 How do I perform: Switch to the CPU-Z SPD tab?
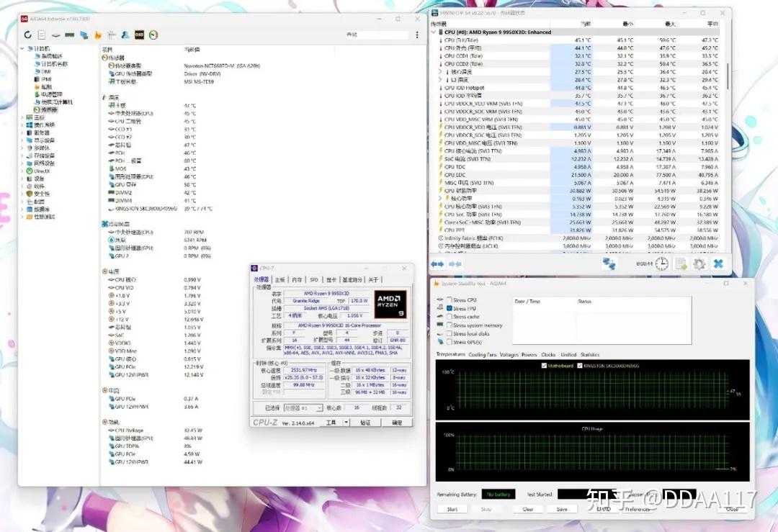coord(313,279)
